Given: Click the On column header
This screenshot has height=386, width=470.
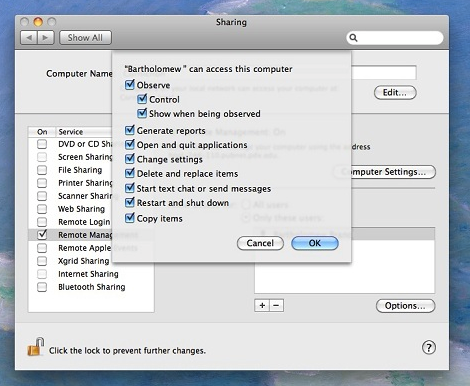Looking at the screenshot, I should tap(42, 132).
